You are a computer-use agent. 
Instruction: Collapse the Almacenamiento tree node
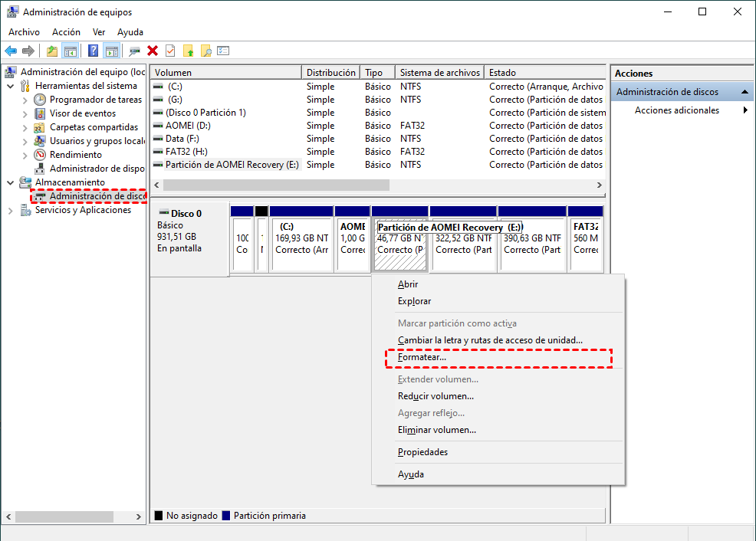click(10, 182)
